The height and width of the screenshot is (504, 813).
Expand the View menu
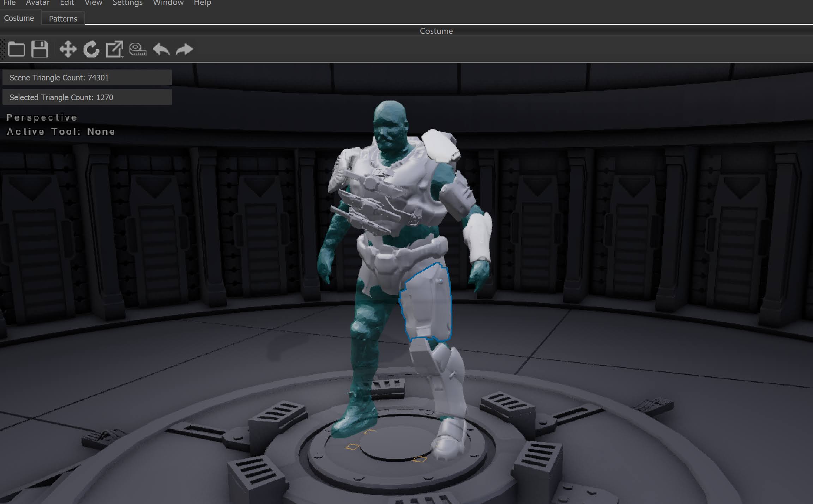point(93,3)
